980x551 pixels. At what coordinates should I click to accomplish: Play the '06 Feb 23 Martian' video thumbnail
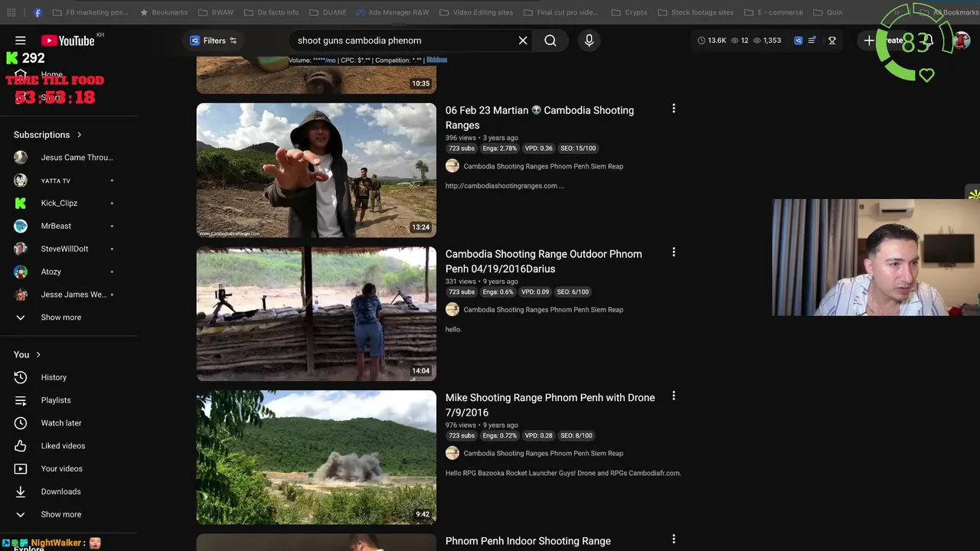tap(316, 170)
